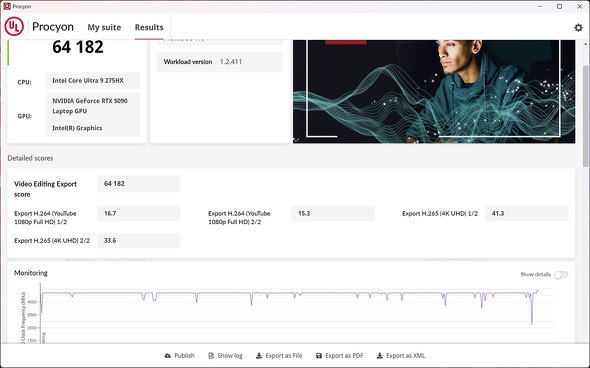Image resolution: width=590 pixels, height=368 pixels.
Task: Click the Export H.265 (4K UHD) 1/2 label
Action: [x=440, y=213]
